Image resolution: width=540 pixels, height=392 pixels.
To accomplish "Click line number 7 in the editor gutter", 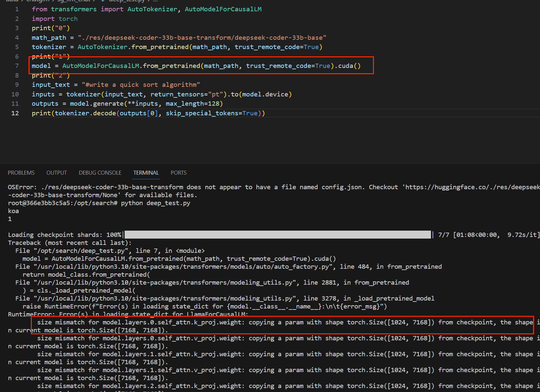I will click(17, 66).
